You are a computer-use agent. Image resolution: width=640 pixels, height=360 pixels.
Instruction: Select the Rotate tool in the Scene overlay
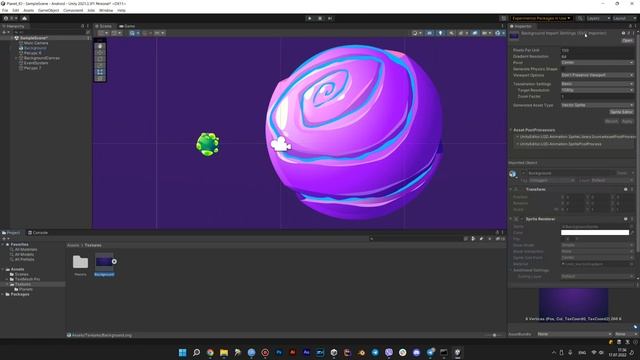100,59
